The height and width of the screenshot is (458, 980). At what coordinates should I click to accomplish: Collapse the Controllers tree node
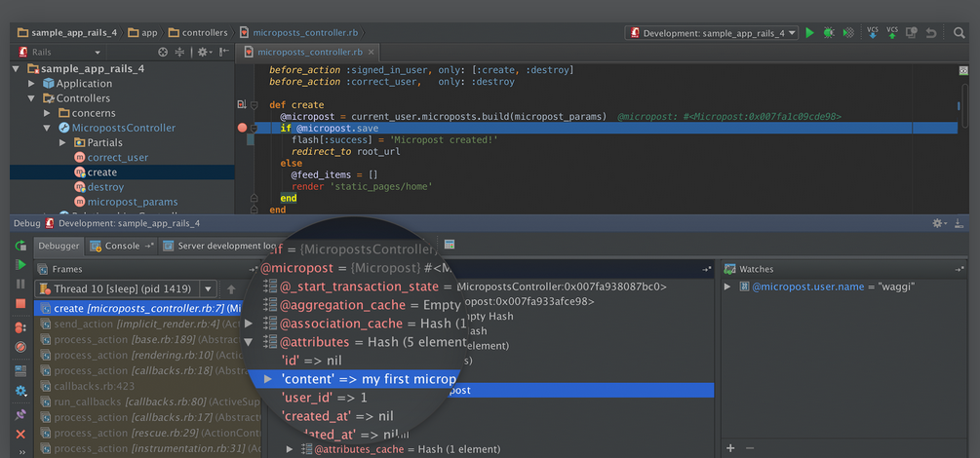pyautogui.click(x=31, y=98)
